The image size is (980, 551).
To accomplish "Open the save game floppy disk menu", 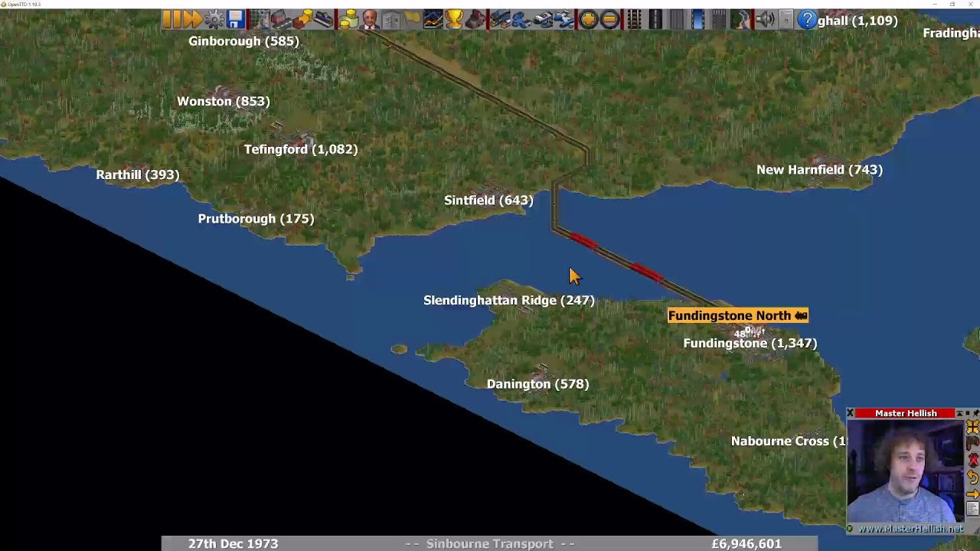I will [236, 20].
